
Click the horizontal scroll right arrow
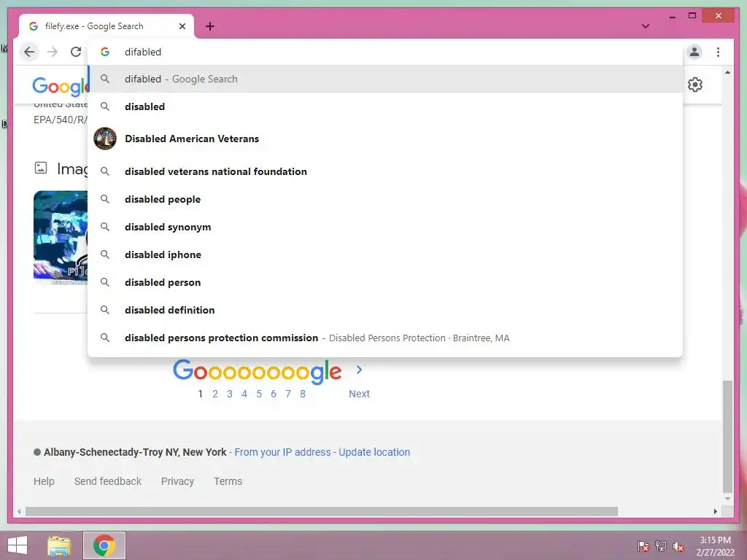[x=715, y=511]
